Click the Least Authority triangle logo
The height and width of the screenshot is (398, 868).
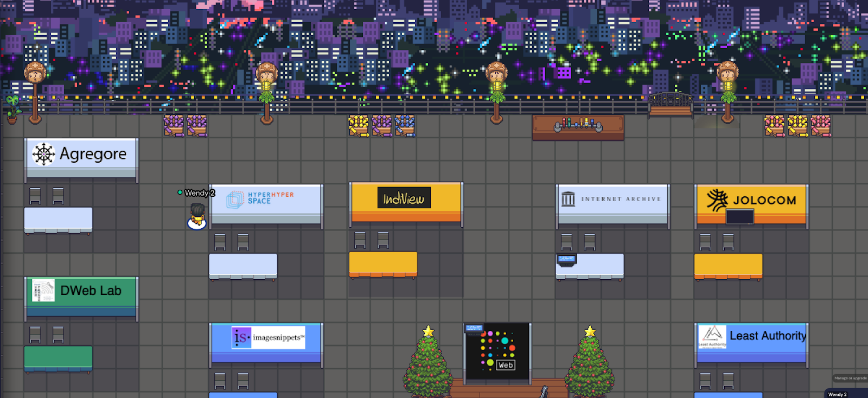712,336
